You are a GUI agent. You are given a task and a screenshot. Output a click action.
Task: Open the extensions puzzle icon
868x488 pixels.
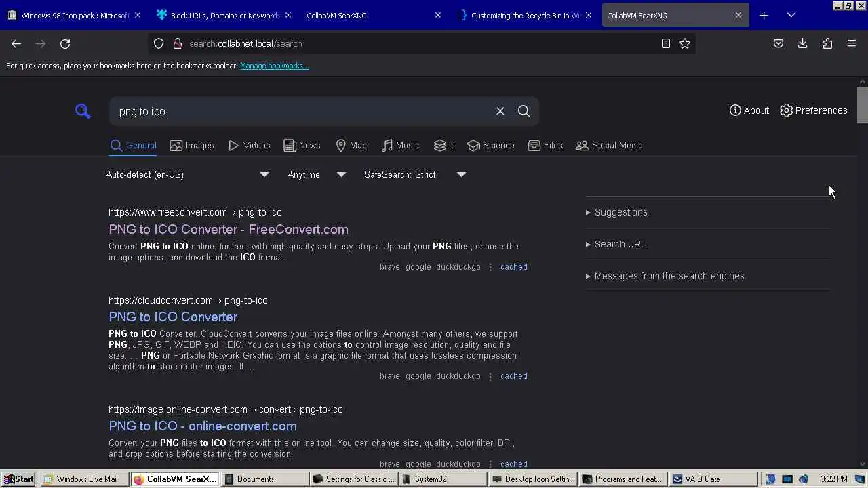coord(827,43)
